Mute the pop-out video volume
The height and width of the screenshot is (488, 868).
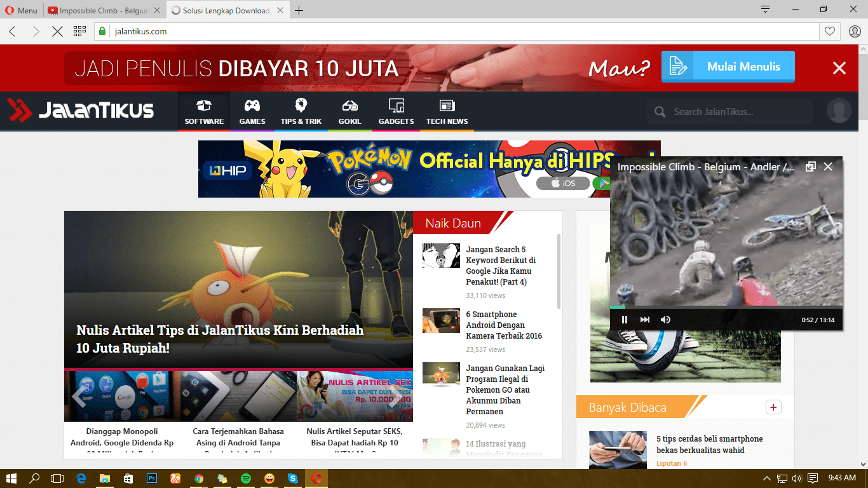click(x=665, y=320)
